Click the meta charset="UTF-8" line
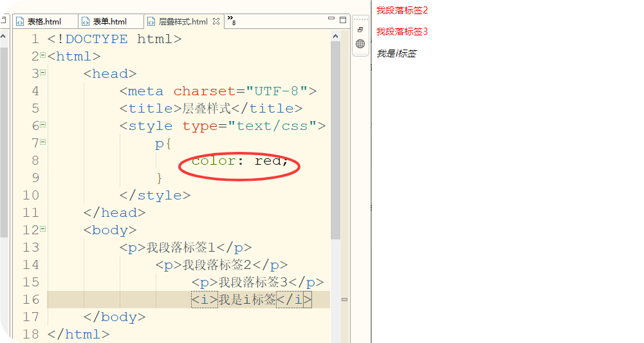The width and height of the screenshot is (644, 343). tap(218, 91)
